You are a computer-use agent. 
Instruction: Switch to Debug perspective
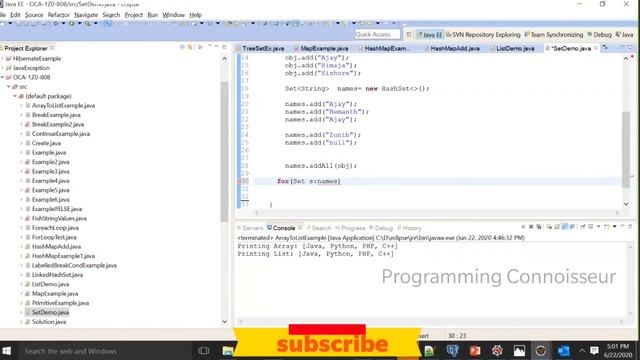599,35
